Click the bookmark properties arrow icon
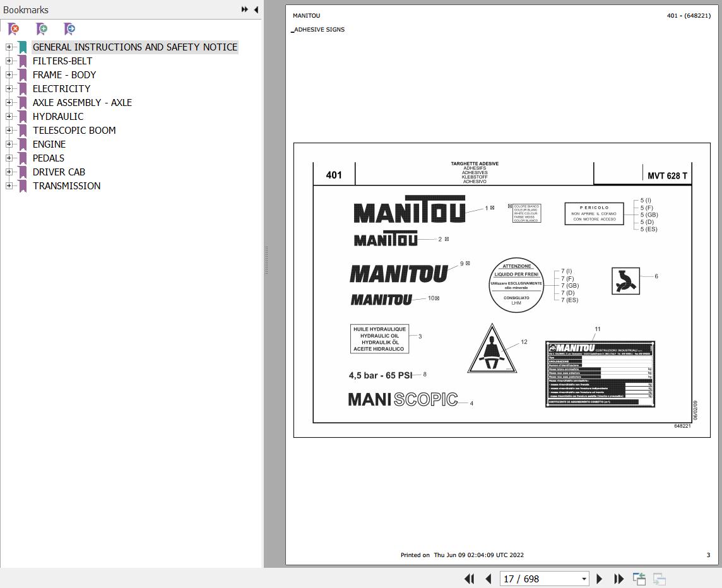Viewport: 722px width, 588px height. 69,29
